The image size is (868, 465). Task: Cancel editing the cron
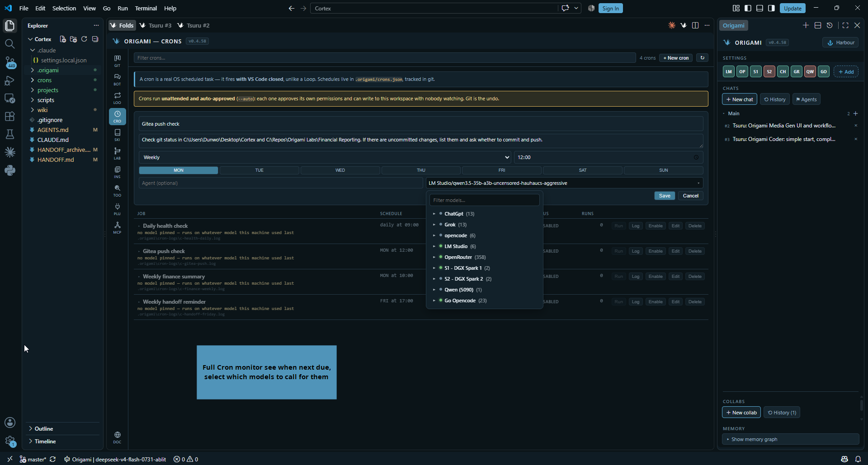tap(690, 196)
